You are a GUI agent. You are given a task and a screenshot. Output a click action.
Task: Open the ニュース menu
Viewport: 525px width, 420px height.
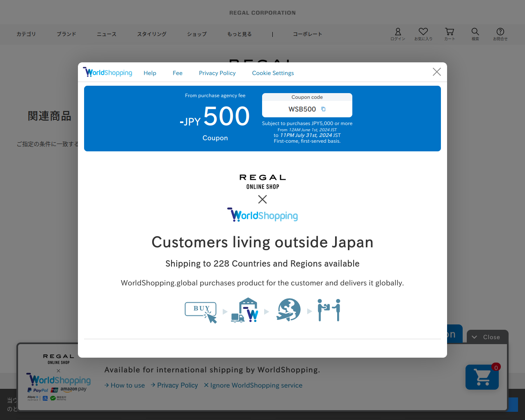tap(107, 34)
